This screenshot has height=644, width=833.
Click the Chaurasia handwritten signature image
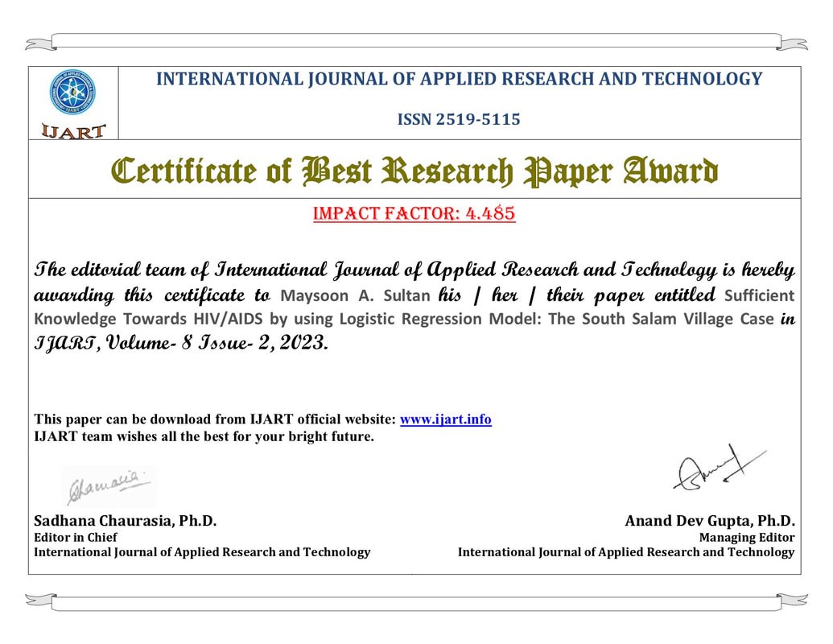(109, 486)
